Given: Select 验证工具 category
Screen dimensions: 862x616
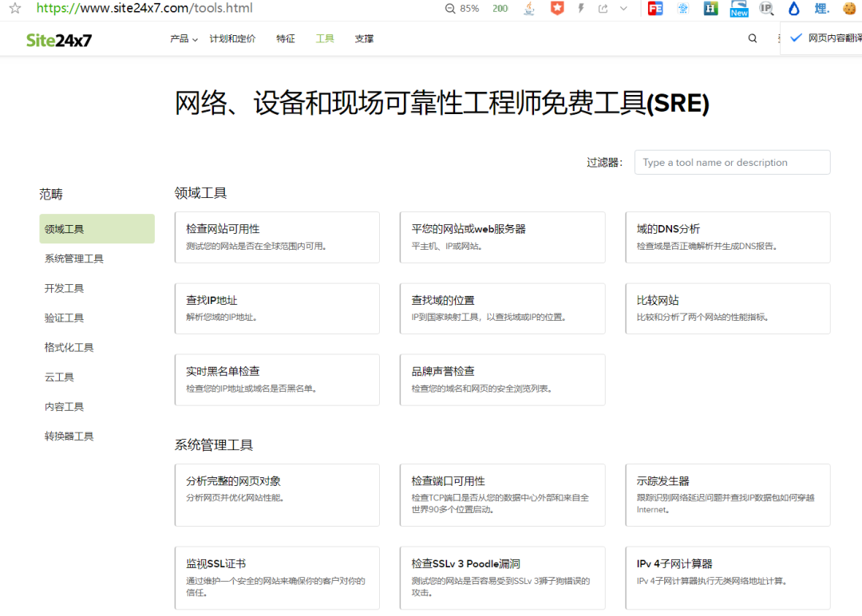Looking at the screenshot, I should point(64,318).
